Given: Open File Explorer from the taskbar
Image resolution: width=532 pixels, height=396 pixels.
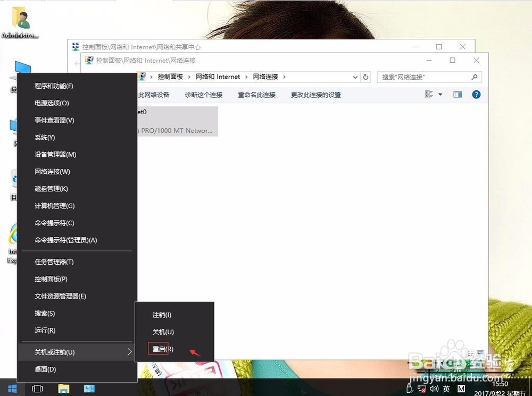Looking at the screenshot, I should (63, 389).
